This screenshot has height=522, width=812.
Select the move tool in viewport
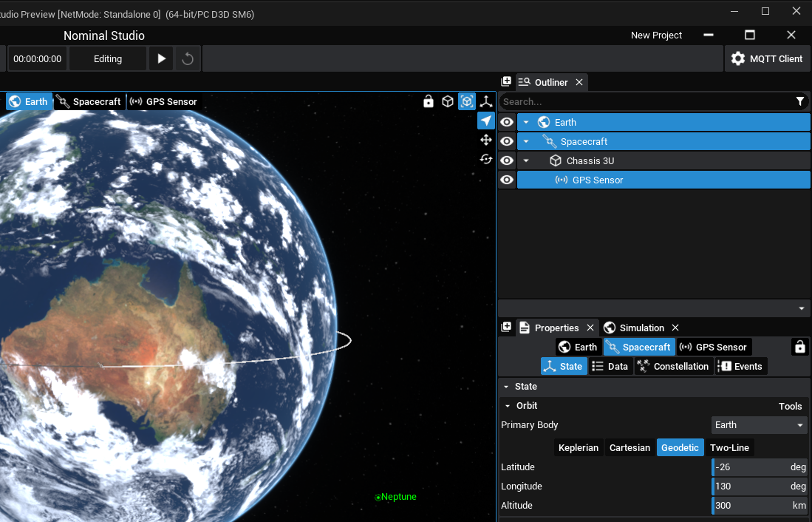(x=485, y=140)
